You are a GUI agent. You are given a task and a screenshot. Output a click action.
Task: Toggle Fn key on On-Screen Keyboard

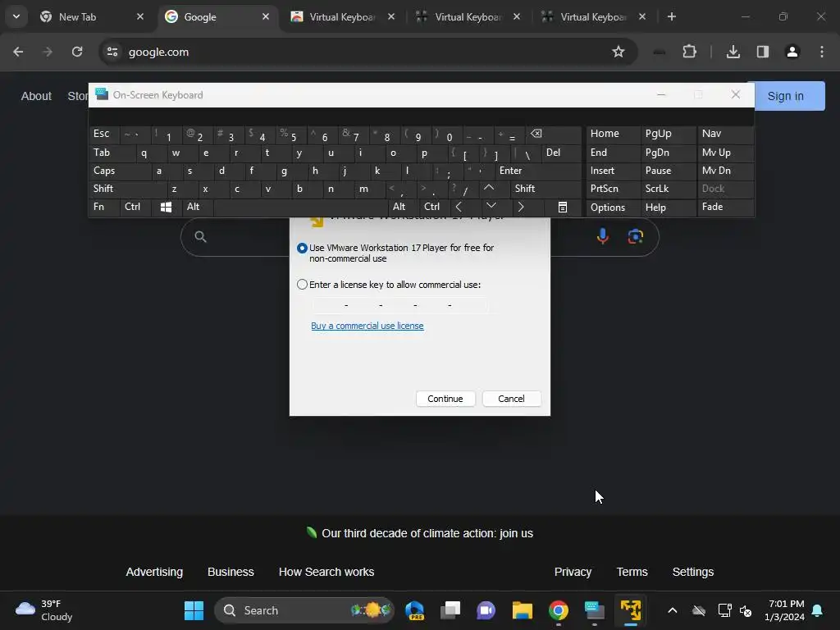104,208
